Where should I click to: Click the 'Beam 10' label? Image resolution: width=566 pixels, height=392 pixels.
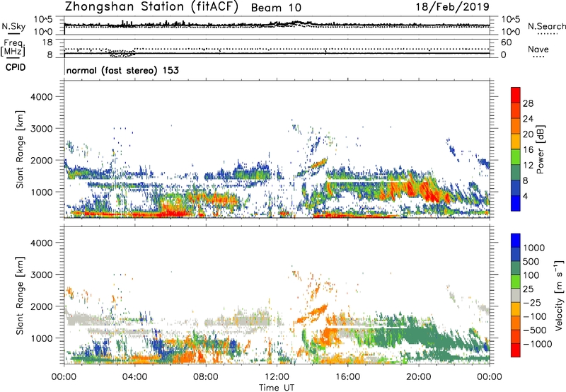point(276,8)
